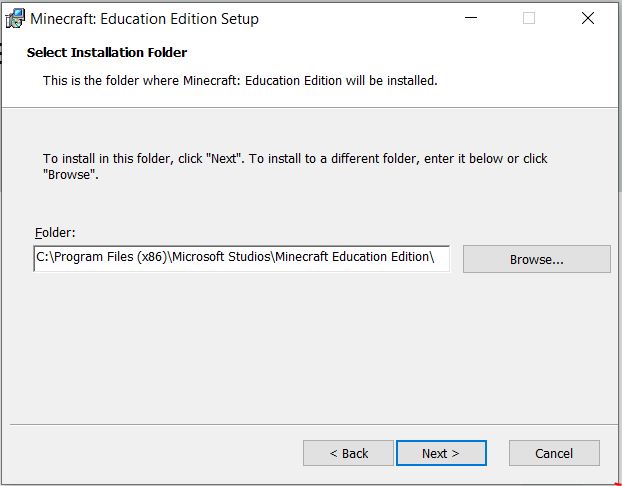Viewport: 622px width, 486px height.
Task: Click the Next > button
Action: click(x=441, y=453)
